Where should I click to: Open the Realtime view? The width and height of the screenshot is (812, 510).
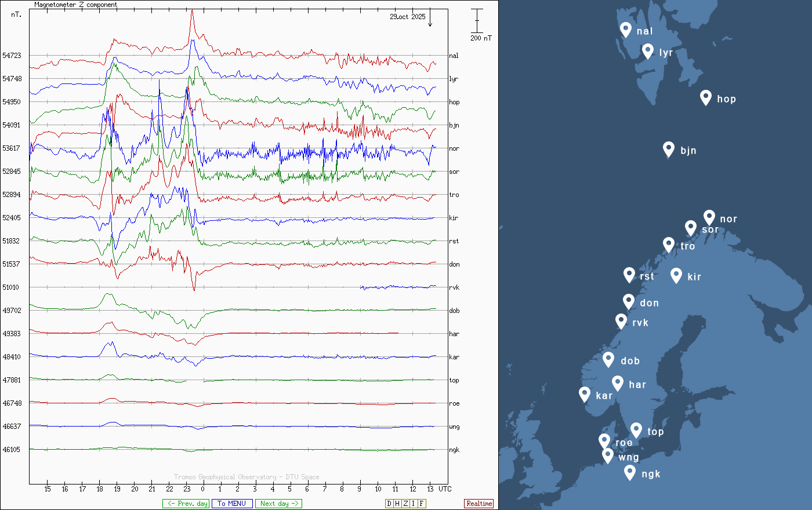tap(479, 504)
